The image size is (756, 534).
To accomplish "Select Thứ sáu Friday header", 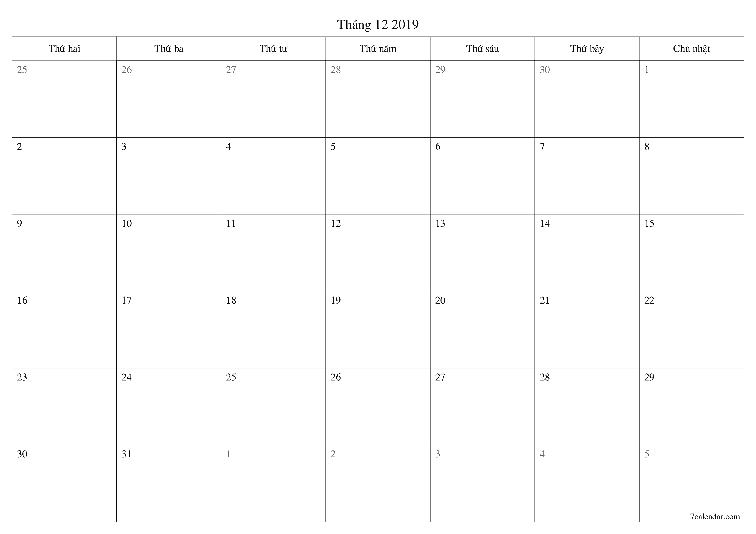I will click(484, 46).
